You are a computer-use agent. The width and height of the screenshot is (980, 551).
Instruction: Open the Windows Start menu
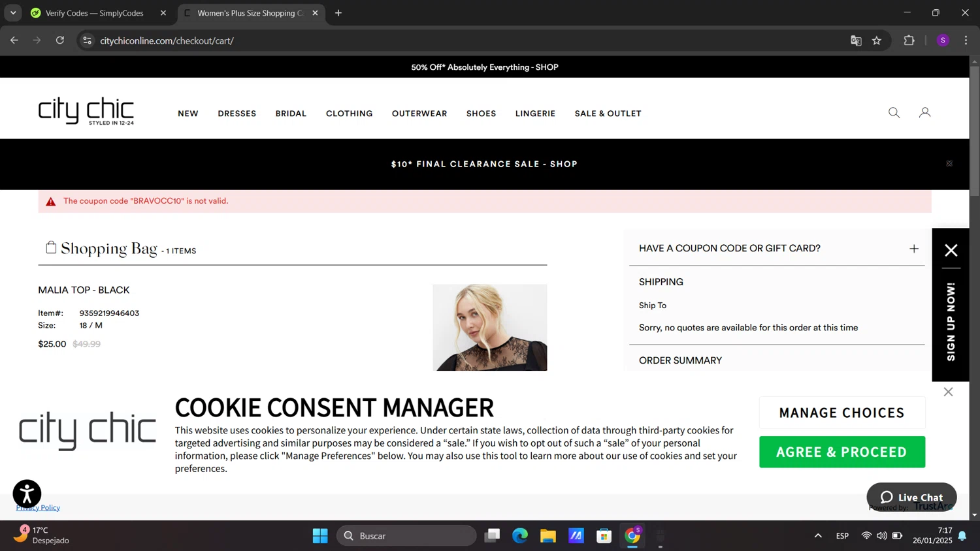point(320,536)
